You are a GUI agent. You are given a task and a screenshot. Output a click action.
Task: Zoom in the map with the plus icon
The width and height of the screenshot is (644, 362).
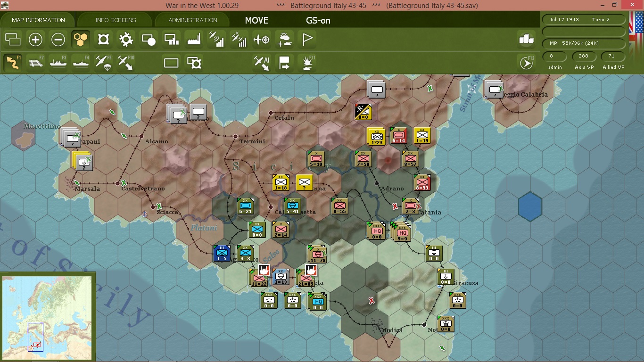click(35, 40)
